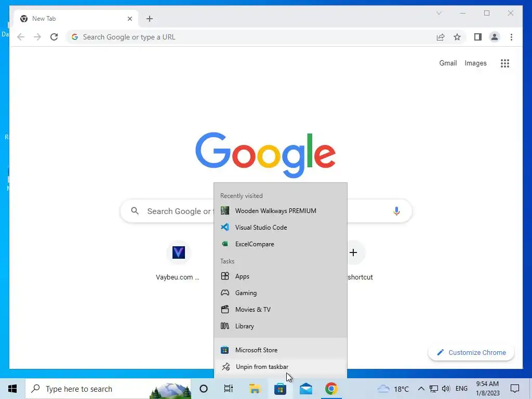Open File Explorer from taskbar
This screenshot has height=399, width=532.
pos(255,389)
